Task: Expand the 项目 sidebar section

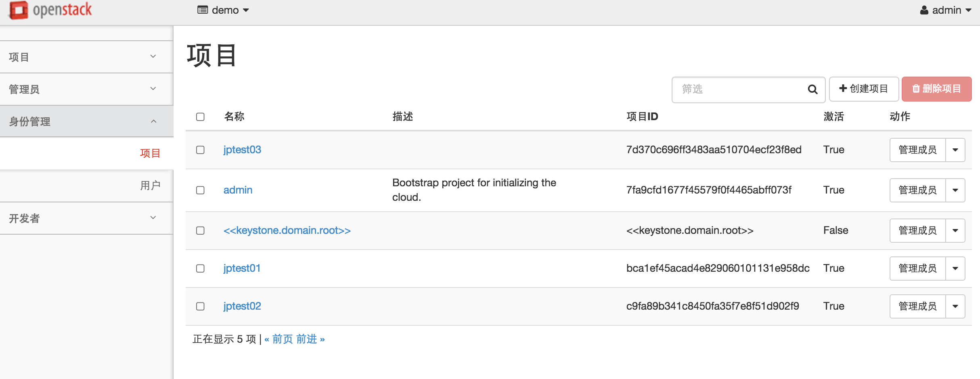Action: pos(86,57)
